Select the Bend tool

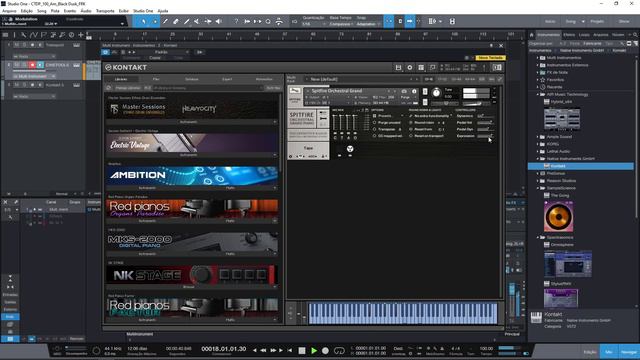[x=208, y=21]
